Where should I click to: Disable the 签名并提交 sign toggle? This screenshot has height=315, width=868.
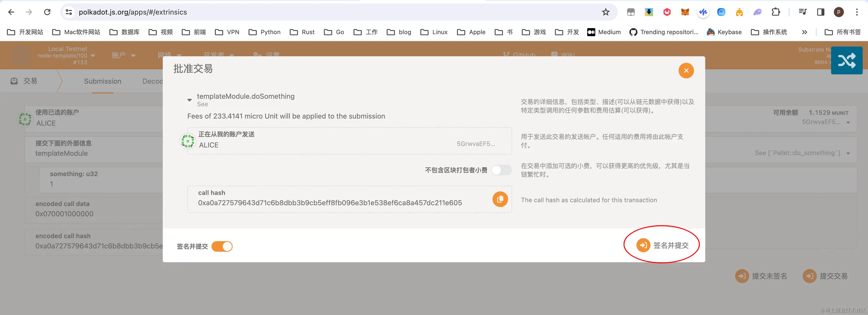tap(222, 247)
